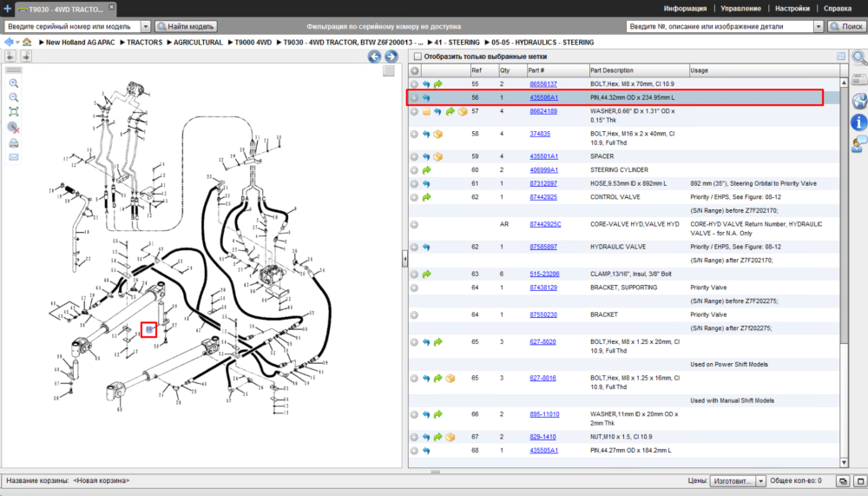Toggle the add circle for CORE-VALVE HYD row
Screen dimensions: 868x496
point(414,224)
